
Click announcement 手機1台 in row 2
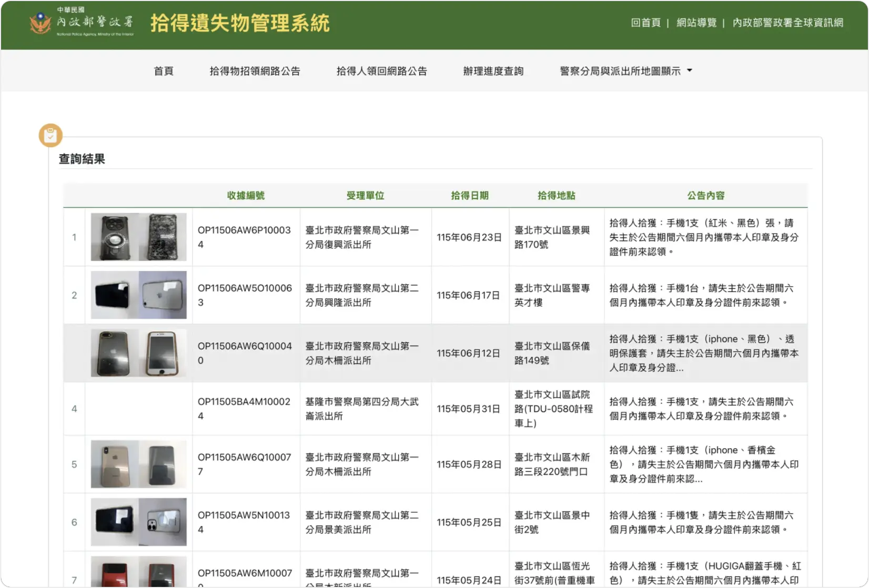(701, 295)
